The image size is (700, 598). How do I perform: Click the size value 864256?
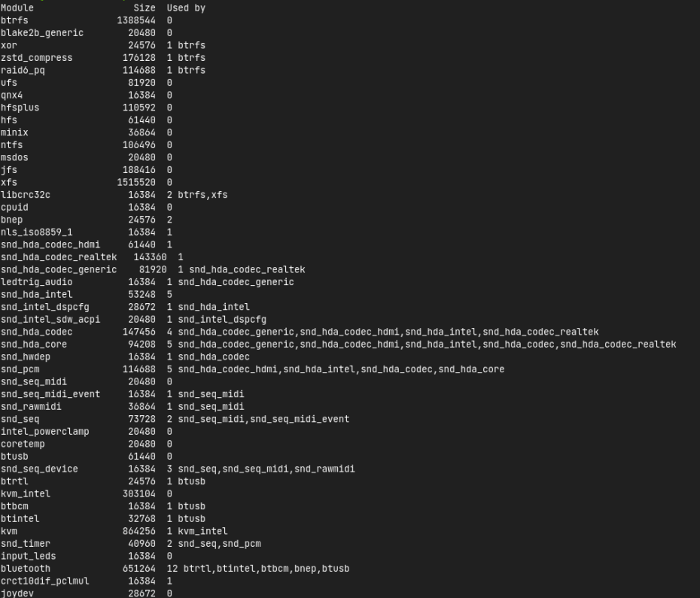(139, 531)
